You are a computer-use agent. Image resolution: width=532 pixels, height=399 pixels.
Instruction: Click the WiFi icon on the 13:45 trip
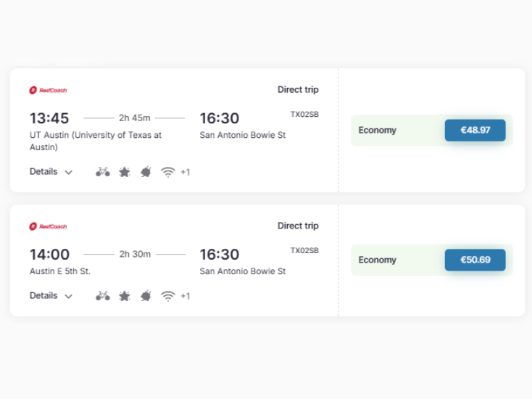tap(168, 172)
